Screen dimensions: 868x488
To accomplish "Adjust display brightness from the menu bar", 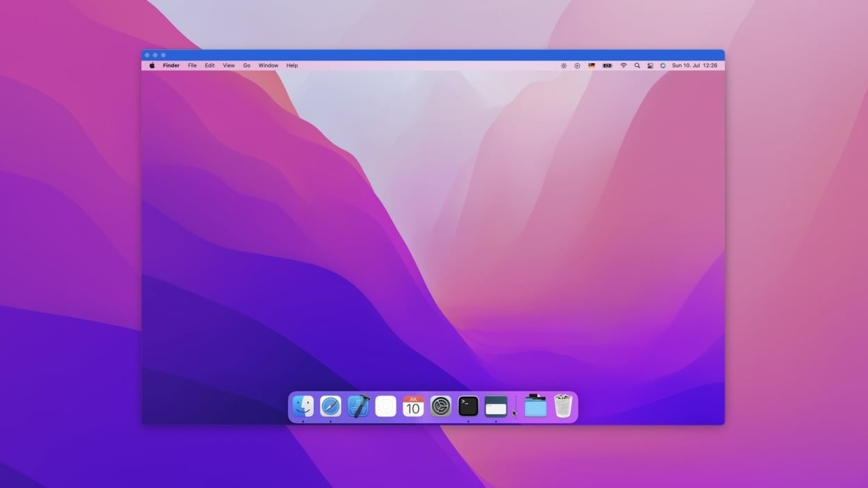I will click(x=563, y=65).
